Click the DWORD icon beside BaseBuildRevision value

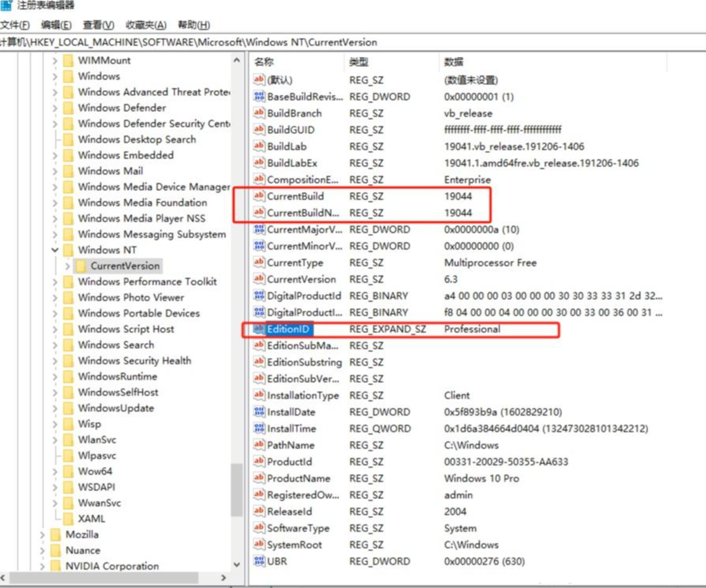coord(259,96)
